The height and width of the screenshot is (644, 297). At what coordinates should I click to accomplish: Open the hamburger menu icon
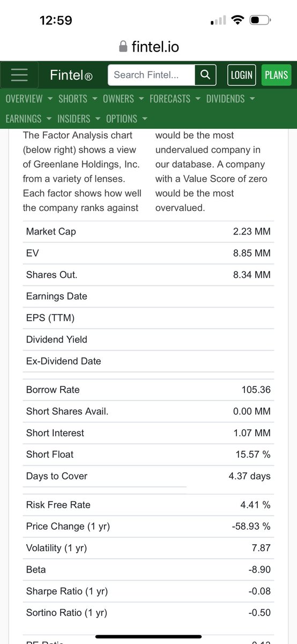19,75
